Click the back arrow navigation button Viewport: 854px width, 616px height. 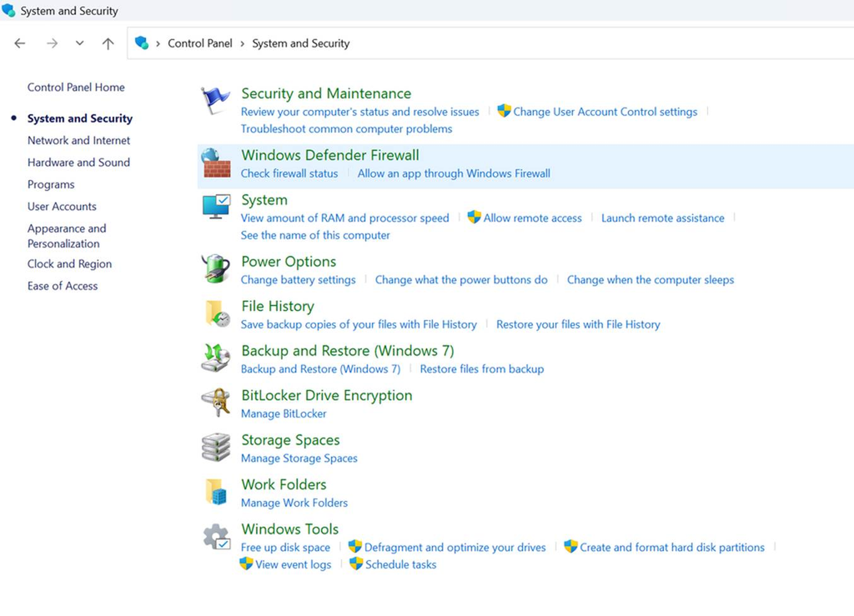20,43
